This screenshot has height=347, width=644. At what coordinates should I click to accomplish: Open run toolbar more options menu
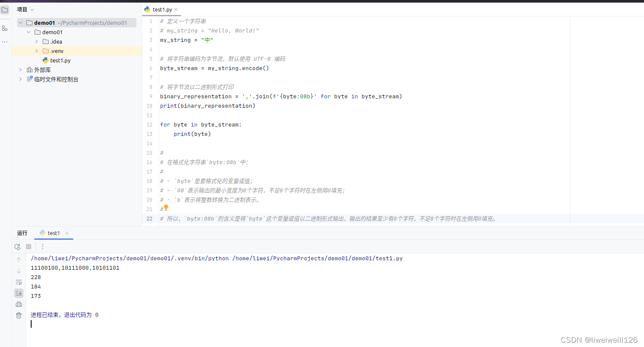click(x=42, y=247)
